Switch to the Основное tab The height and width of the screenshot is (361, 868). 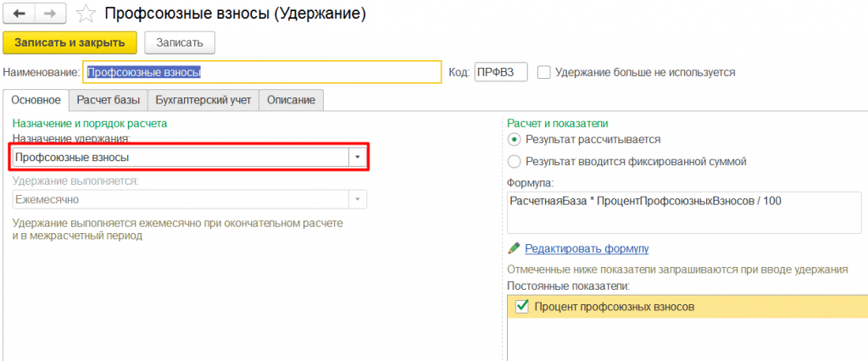point(36,100)
